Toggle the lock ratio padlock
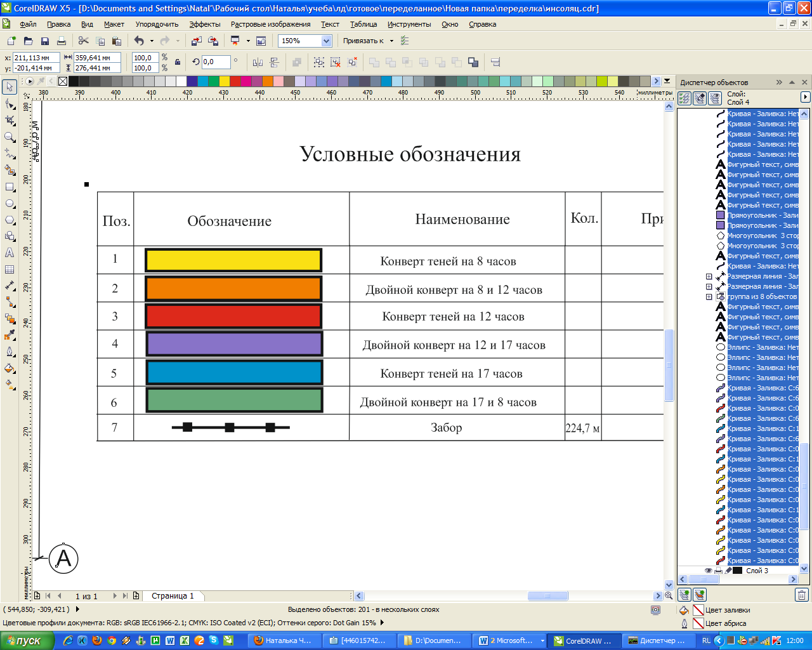812x650 pixels. (178, 62)
